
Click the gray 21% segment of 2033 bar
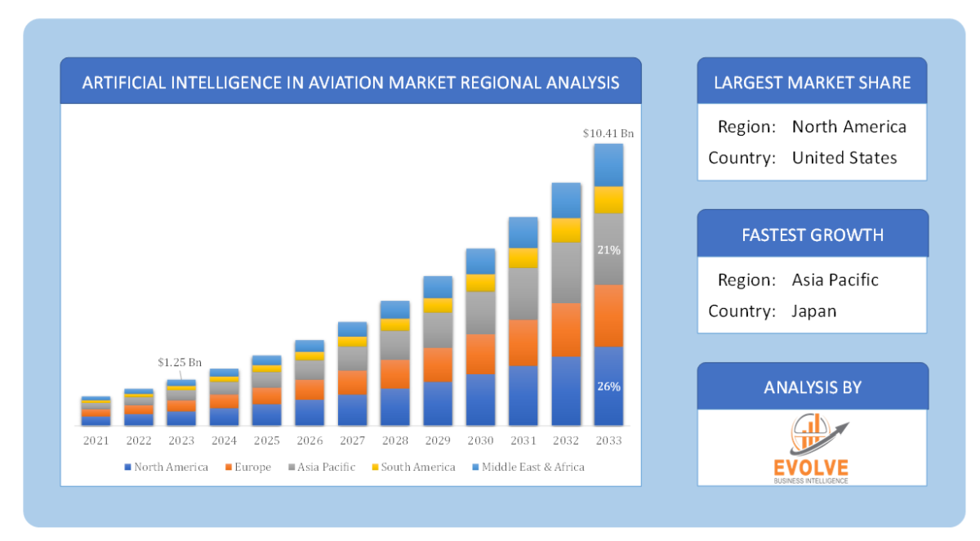tap(609, 250)
